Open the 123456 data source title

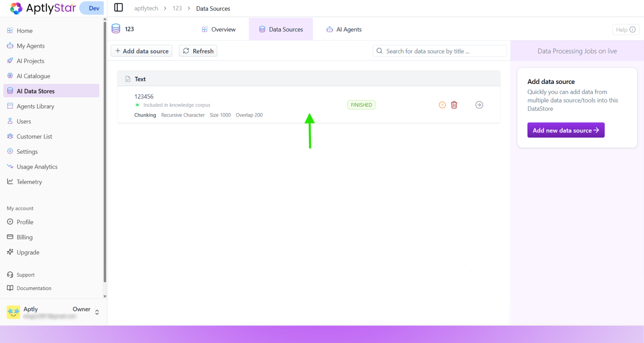click(144, 97)
